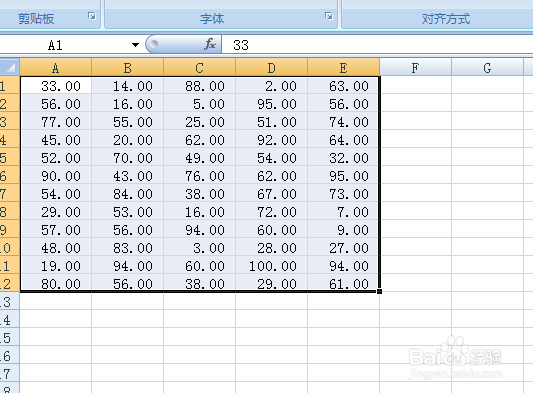Click cell E10 containing 27.00
533x393 pixels.
[x=344, y=247]
